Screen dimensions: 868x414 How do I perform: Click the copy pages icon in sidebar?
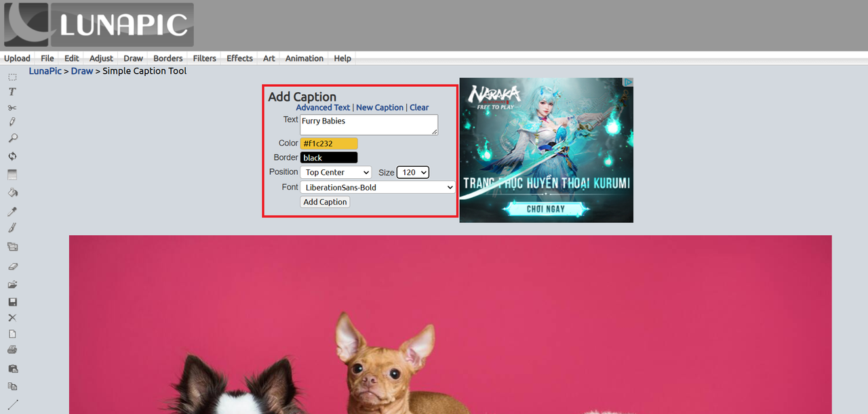coord(12,386)
